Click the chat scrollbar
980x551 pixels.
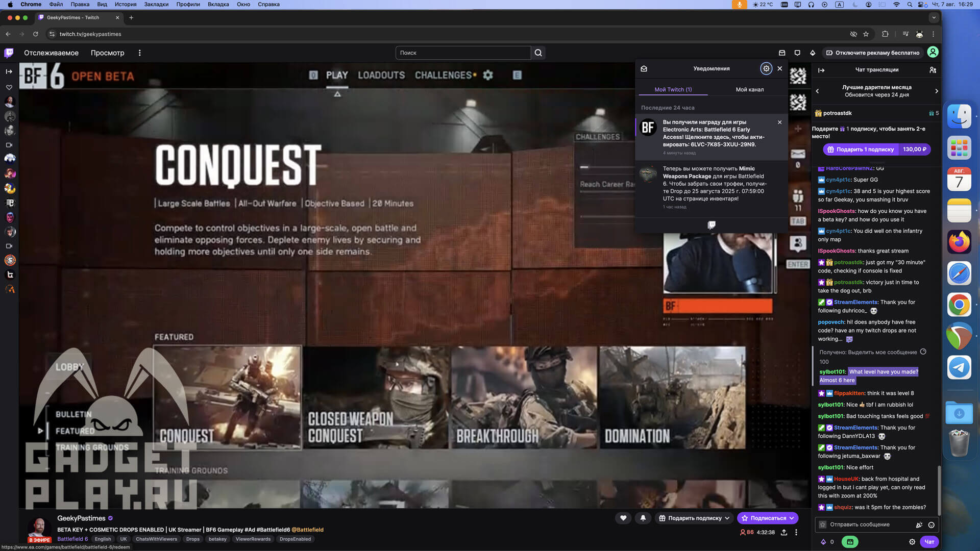[939, 490]
